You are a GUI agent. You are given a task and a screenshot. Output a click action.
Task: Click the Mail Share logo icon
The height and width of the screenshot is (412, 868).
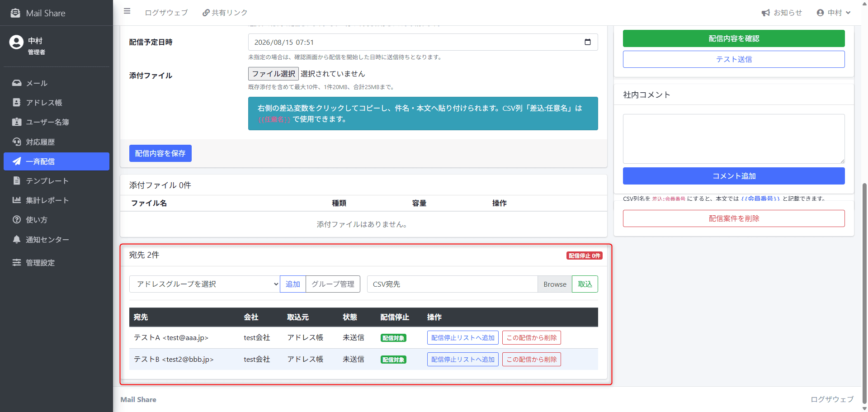pyautogui.click(x=15, y=13)
